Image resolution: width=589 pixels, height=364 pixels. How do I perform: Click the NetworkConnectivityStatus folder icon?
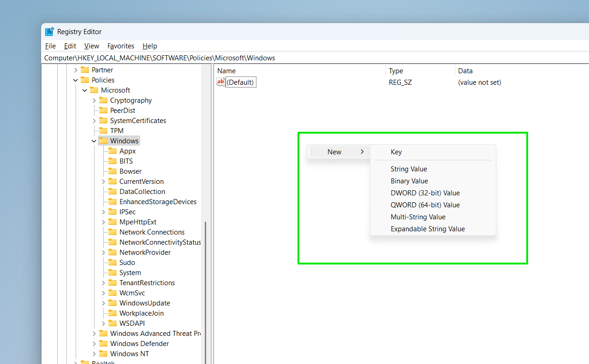click(113, 242)
